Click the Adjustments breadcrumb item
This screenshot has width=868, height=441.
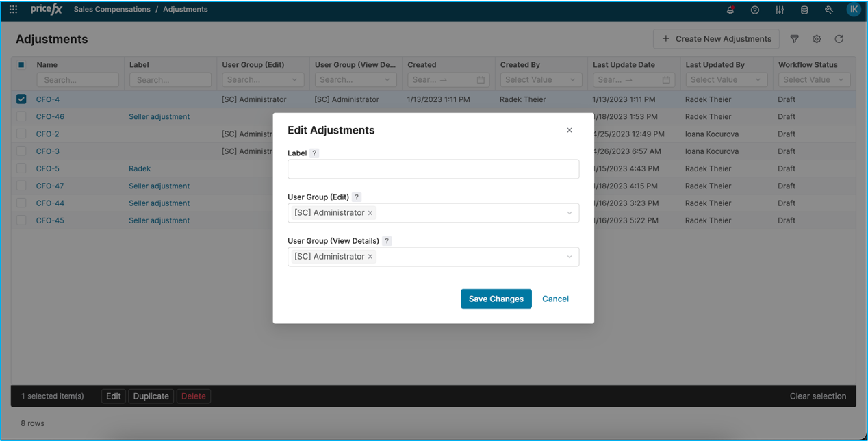pyautogui.click(x=186, y=10)
